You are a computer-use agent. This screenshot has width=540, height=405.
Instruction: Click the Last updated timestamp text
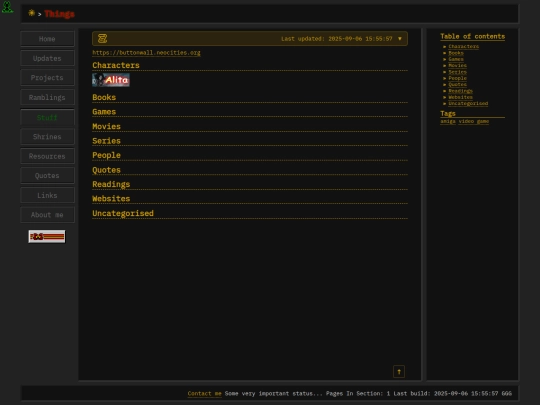[336, 39]
